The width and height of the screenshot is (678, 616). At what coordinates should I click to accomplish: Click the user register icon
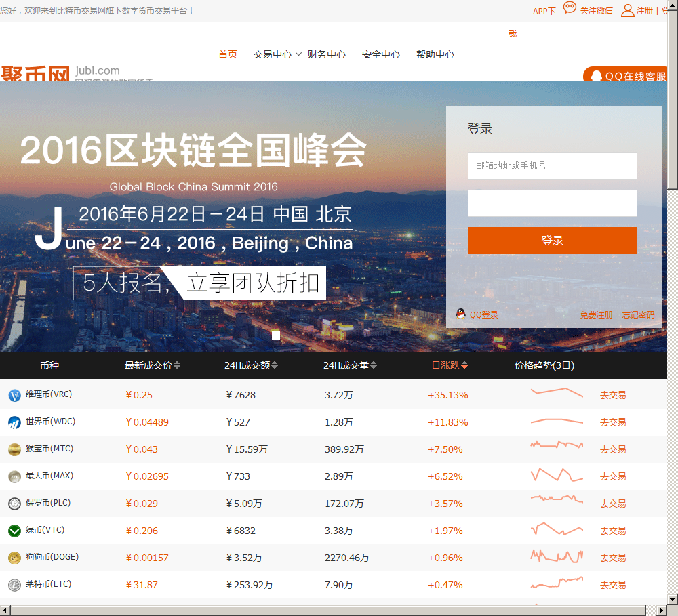tap(627, 10)
